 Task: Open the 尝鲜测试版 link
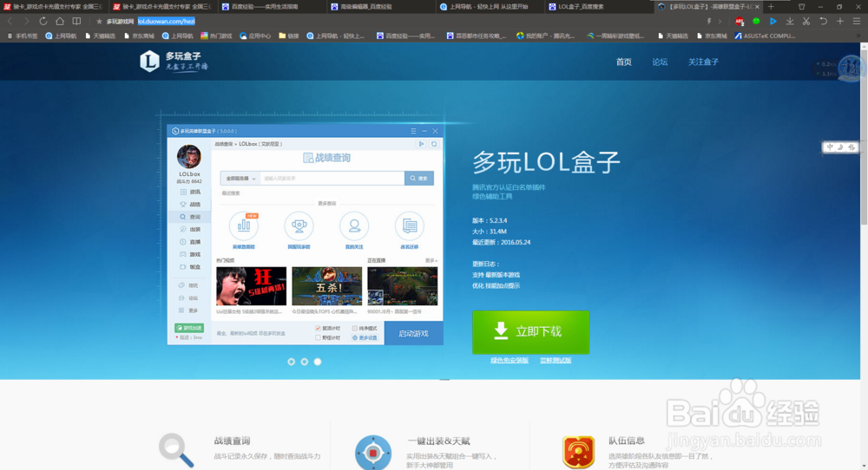[x=556, y=361]
